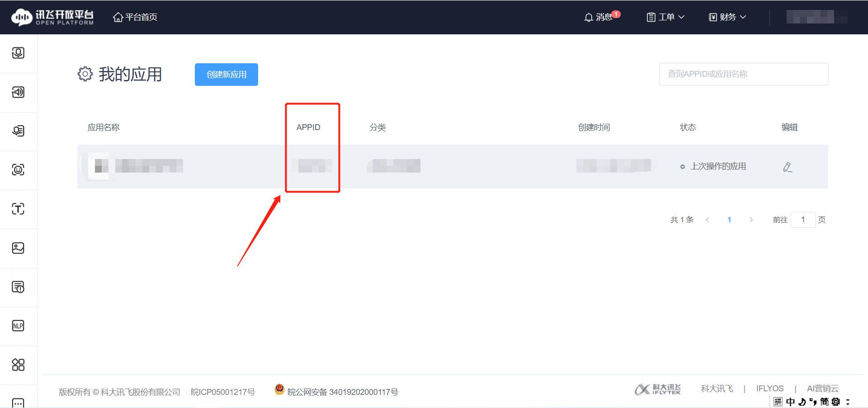Select the NLP service icon in sidebar

point(18,325)
